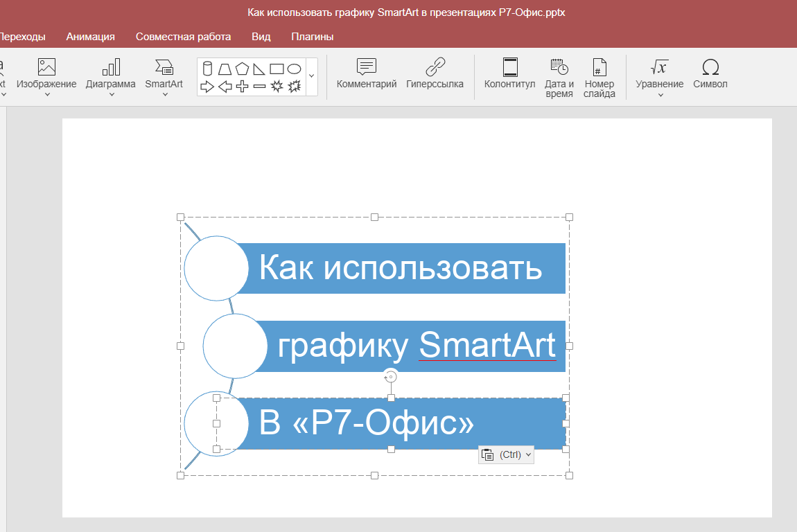The image size is (797, 532).
Task: Open the Диаграмма dropdown chevron
Action: [x=112, y=94]
